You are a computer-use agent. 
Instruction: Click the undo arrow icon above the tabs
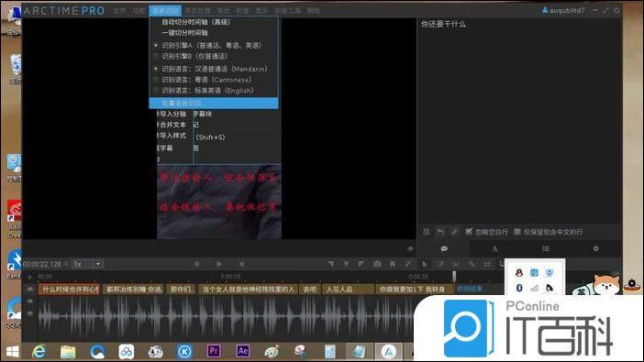pos(440,232)
